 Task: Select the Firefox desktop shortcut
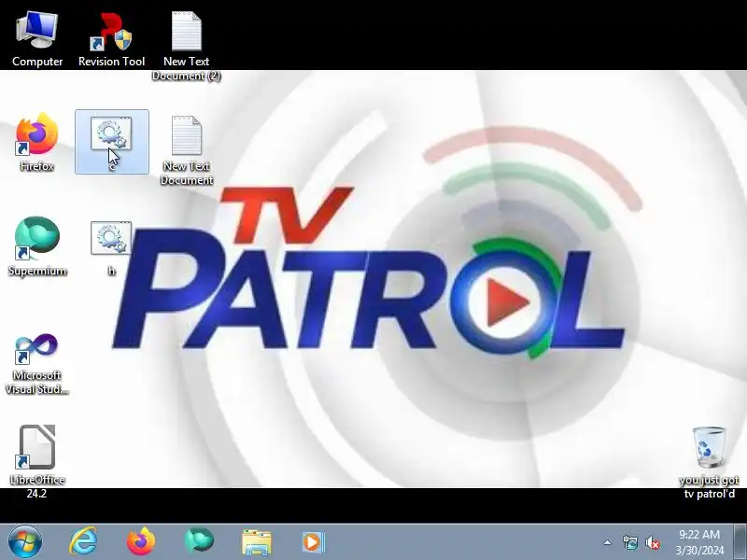pyautogui.click(x=37, y=142)
